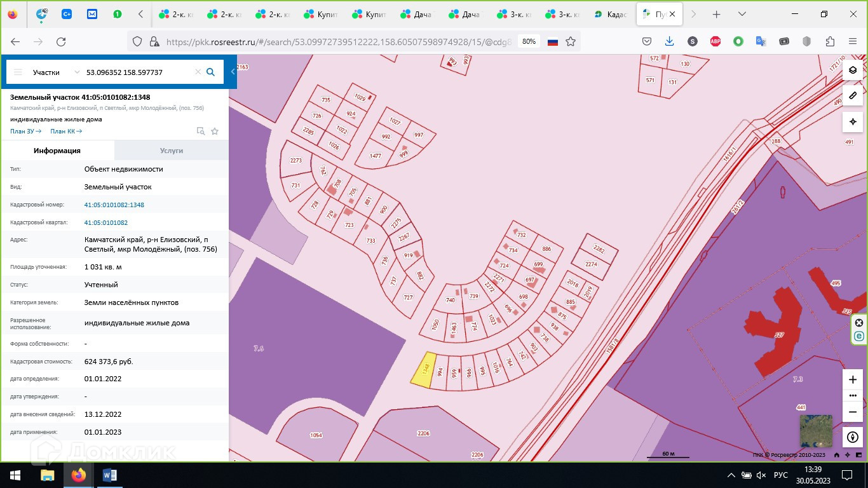Screen dimensions: 868x488
Task: Expand the Участки search type dropdown
Action: point(77,72)
